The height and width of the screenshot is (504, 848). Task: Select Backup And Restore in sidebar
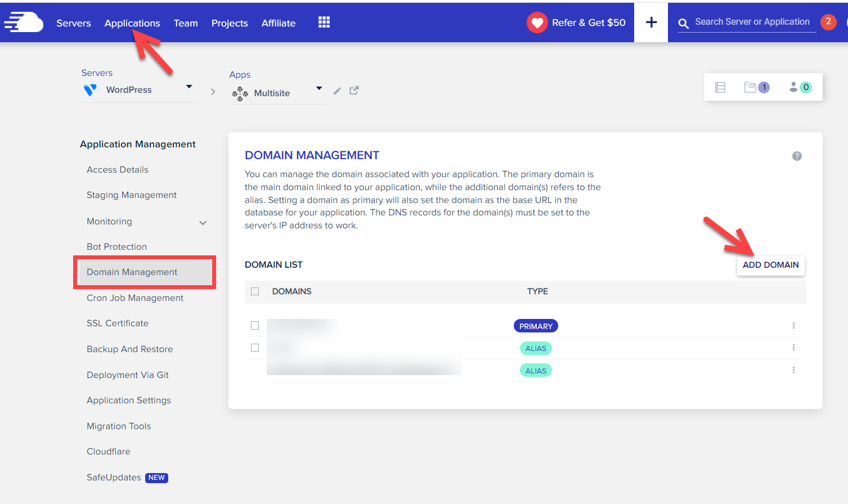pyautogui.click(x=130, y=349)
